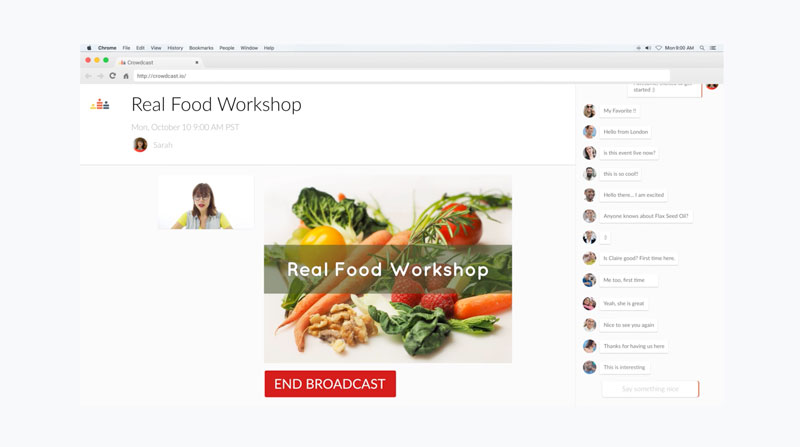The height and width of the screenshot is (447, 800).
Task: Click avatar beside Flax Seed Oil question
Action: [589, 216]
